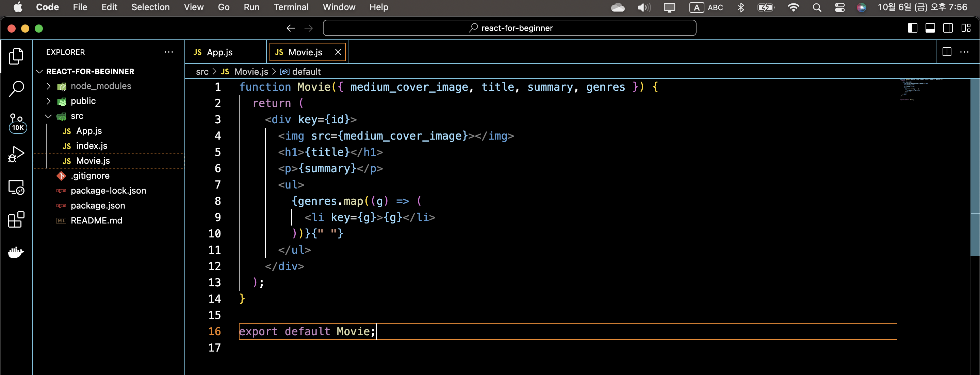Open the Remote Explorer view
980x375 pixels.
16,187
